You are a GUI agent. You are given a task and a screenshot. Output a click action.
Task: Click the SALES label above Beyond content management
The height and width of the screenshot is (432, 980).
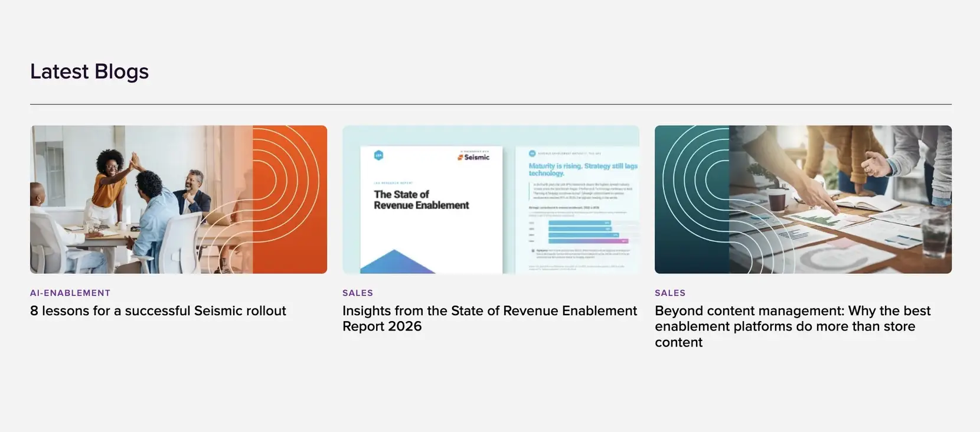click(x=670, y=293)
